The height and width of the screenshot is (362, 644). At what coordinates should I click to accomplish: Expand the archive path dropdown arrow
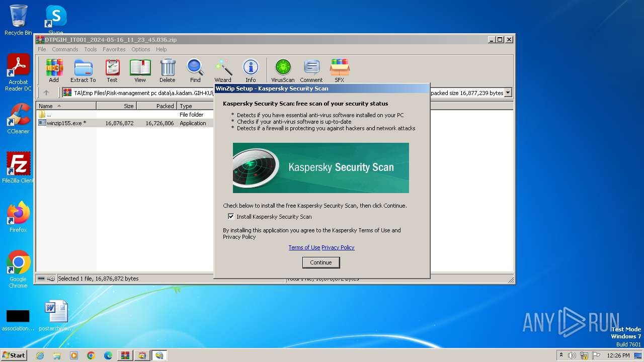point(508,93)
